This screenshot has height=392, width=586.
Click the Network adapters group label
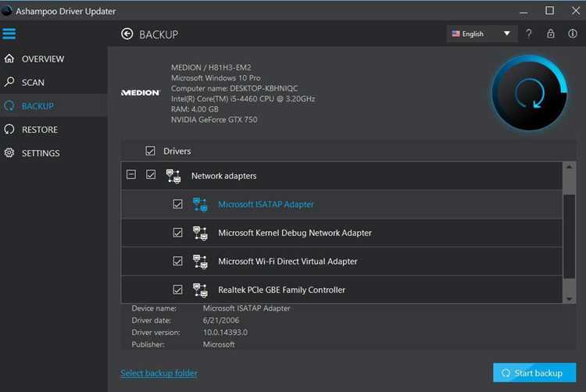click(224, 176)
